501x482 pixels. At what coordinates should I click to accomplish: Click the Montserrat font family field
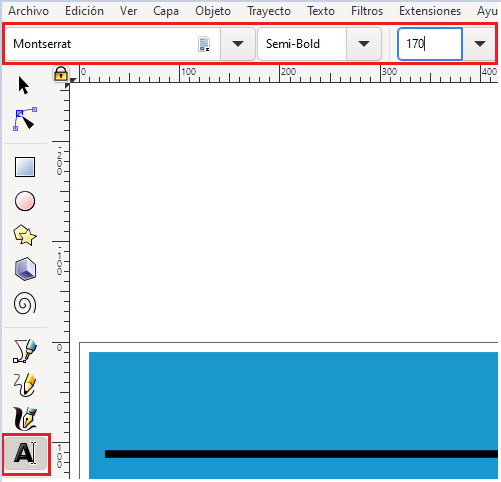pyautogui.click(x=112, y=44)
